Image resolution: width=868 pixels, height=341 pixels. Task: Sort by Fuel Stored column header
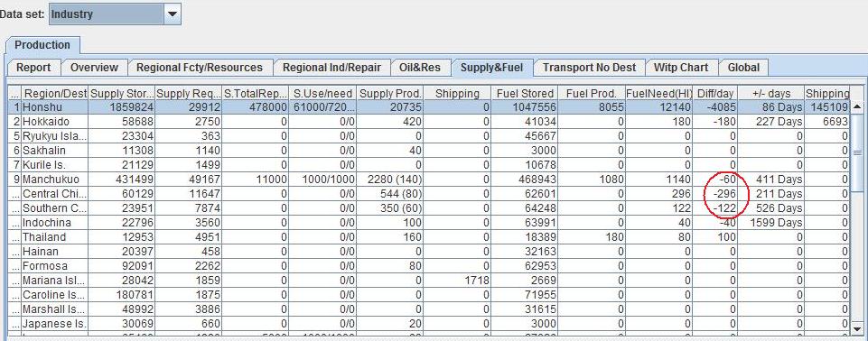525,94
